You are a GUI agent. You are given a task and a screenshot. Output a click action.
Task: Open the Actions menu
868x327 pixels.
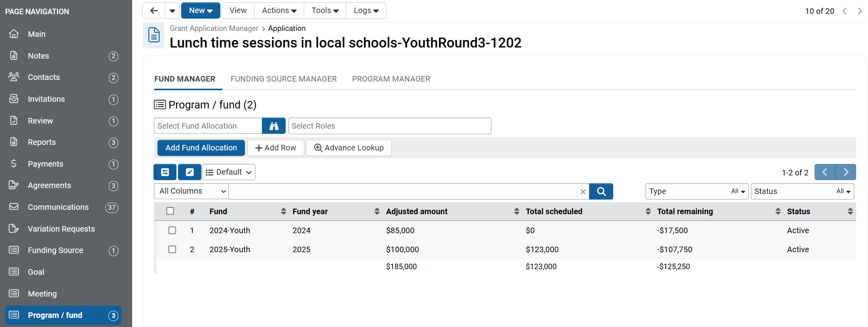[x=279, y=11]
